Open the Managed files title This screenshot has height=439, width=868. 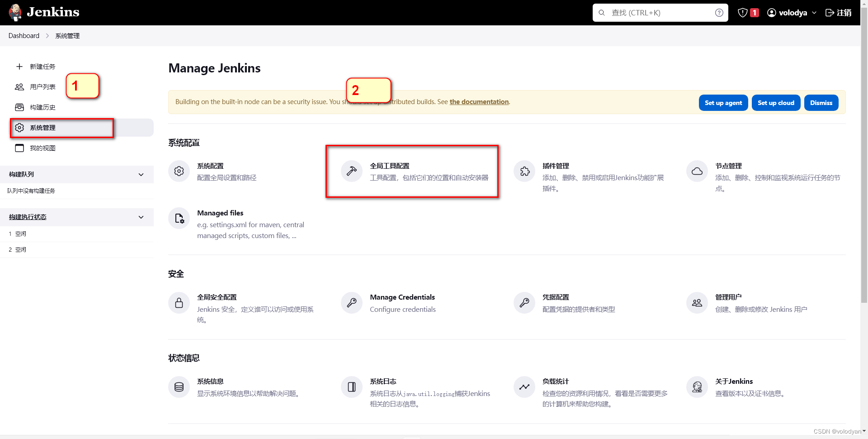pyautogui.click(x=220, y=213)
